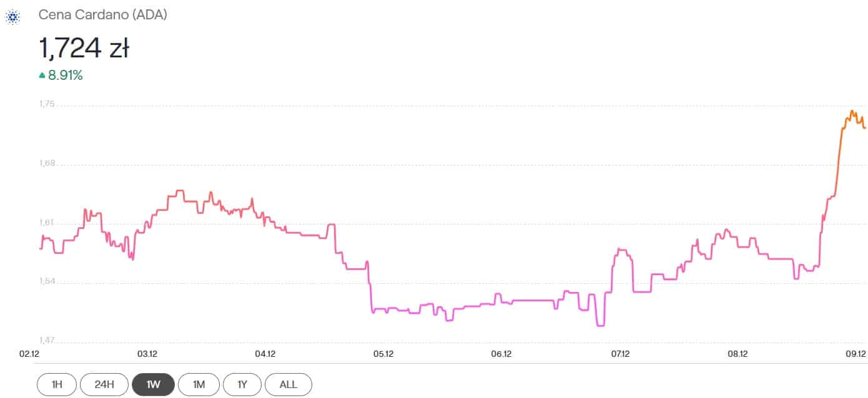Click the 1,61 price axis label

coord(47,223)
